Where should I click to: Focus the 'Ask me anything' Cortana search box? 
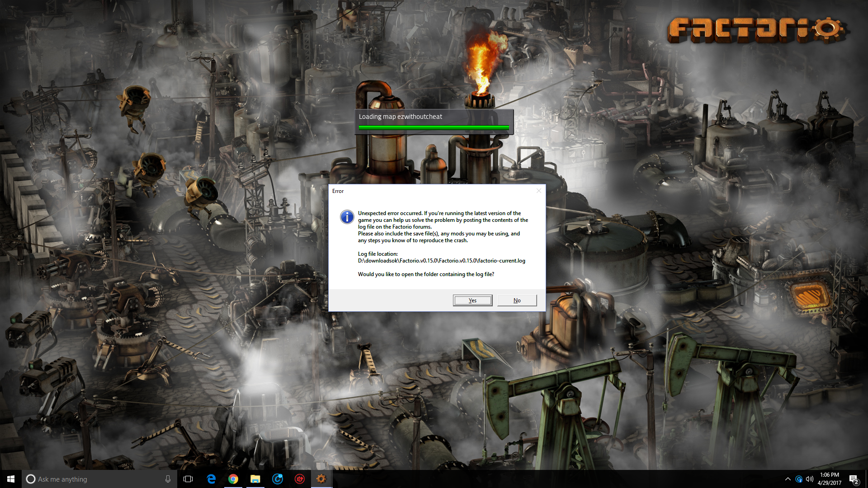(x=99, y=479)
